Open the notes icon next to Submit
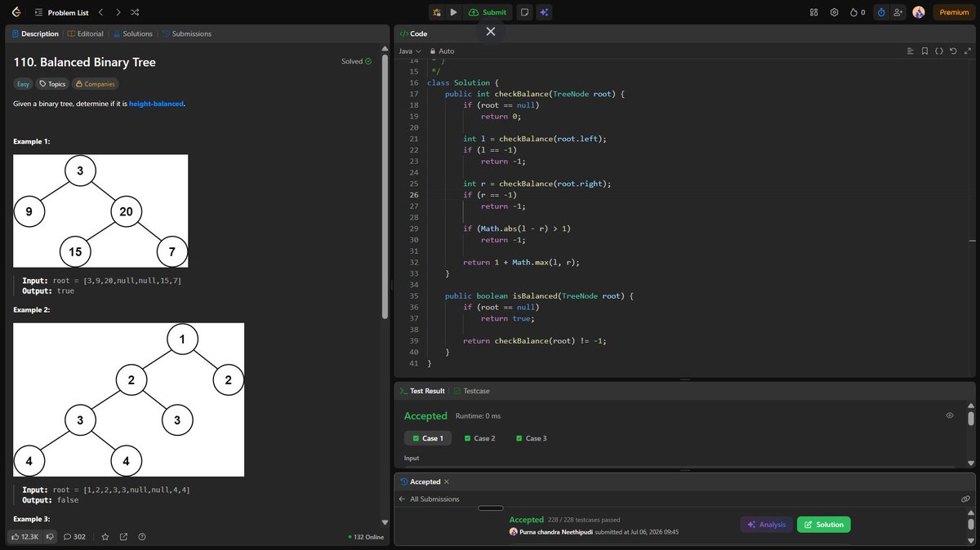 pyautogui.click(x=524, y=12)
